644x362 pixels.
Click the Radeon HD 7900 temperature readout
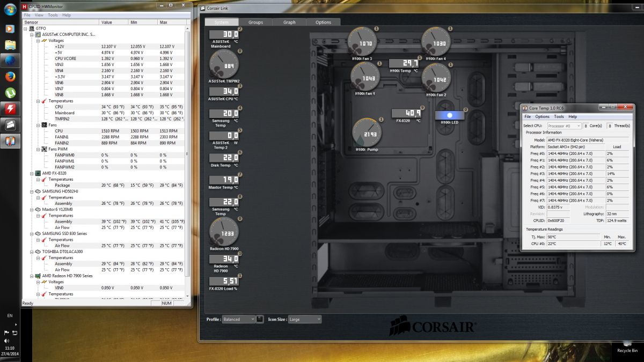[224, 258]
